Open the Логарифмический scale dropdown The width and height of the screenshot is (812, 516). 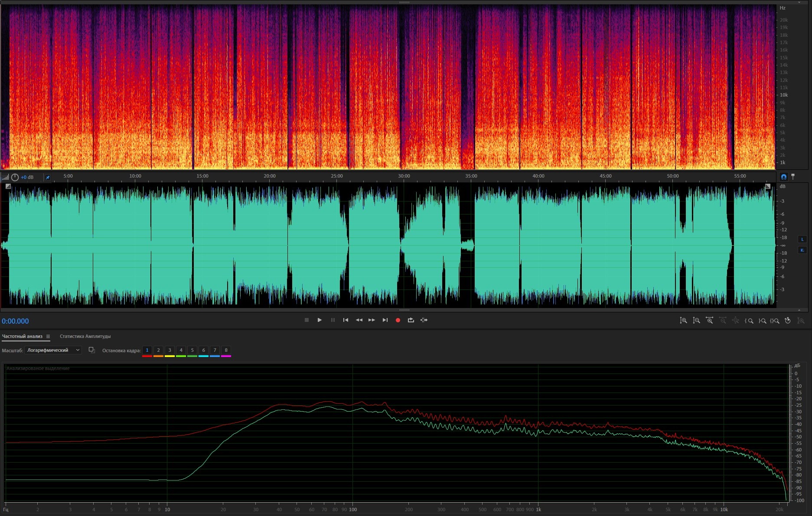point(53,350)
